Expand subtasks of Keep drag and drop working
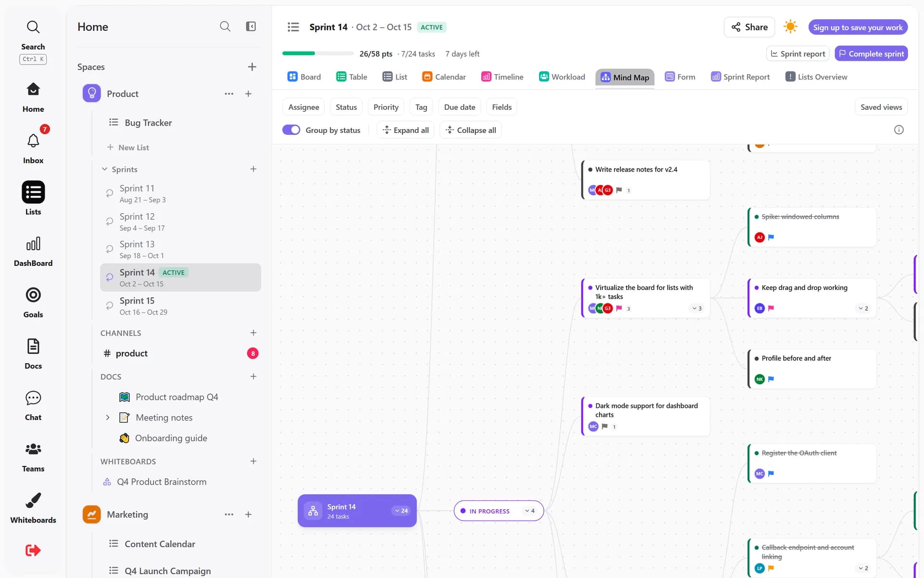This screenshot has width=924, height=578. tap(863, 308)
